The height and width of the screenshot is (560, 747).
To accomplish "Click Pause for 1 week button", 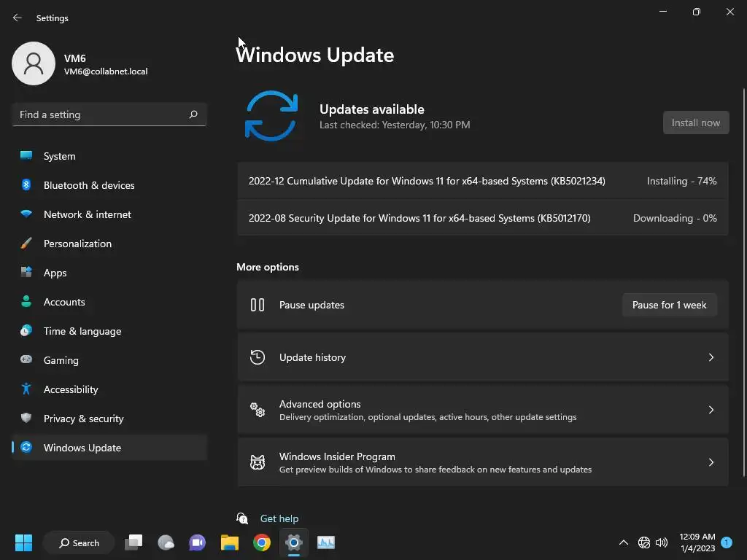I will tap(669, 305).
